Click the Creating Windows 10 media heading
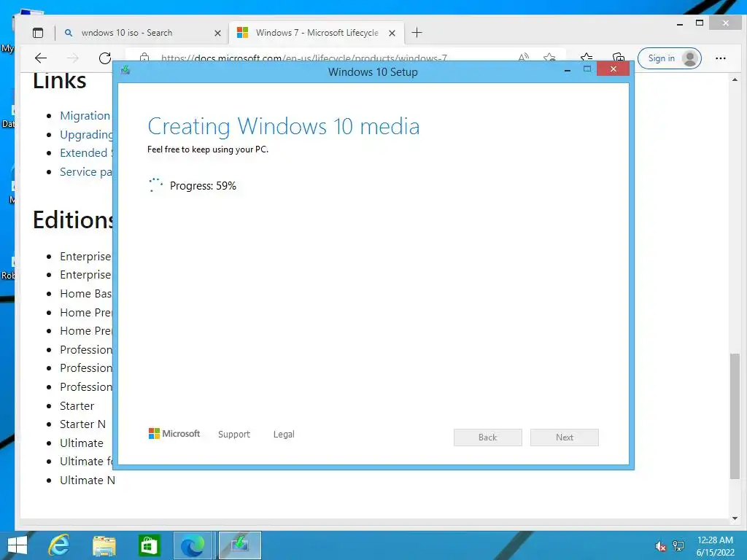 pos(284,127)
